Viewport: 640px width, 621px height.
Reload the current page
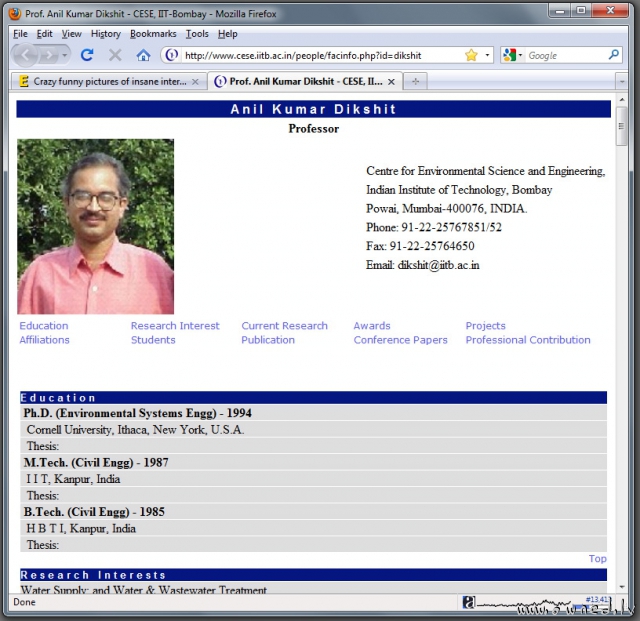point(87,55)
